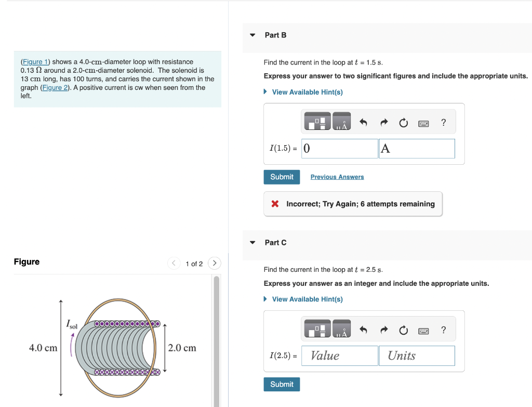Submit the Part B answer
The image size is (532, 407).
tap(282, 177)
